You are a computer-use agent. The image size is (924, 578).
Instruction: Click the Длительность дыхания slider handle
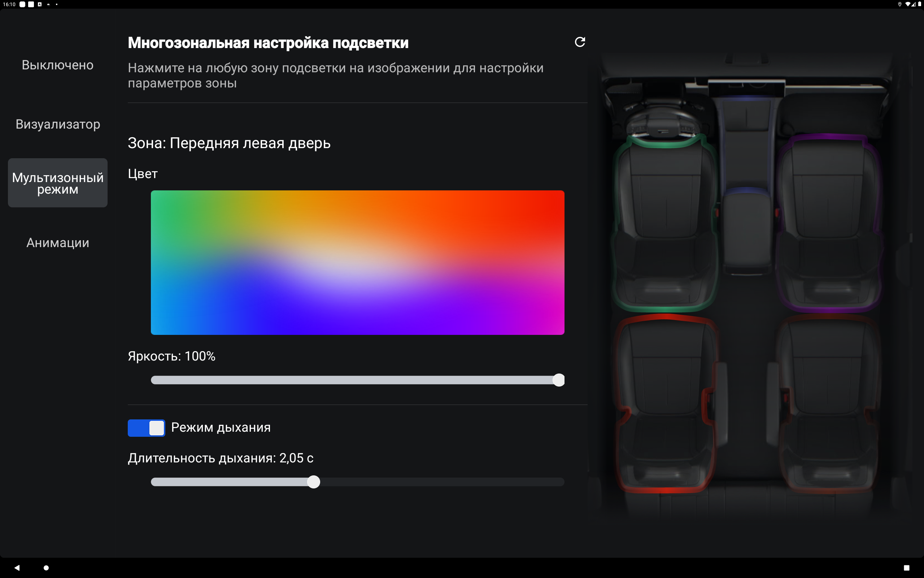tap(313, 482)
